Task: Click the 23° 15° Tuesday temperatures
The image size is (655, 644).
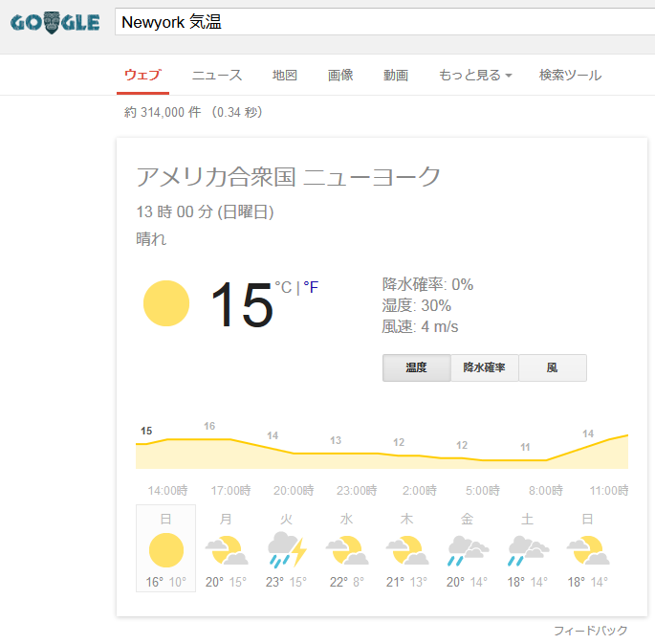Action: 286,582
